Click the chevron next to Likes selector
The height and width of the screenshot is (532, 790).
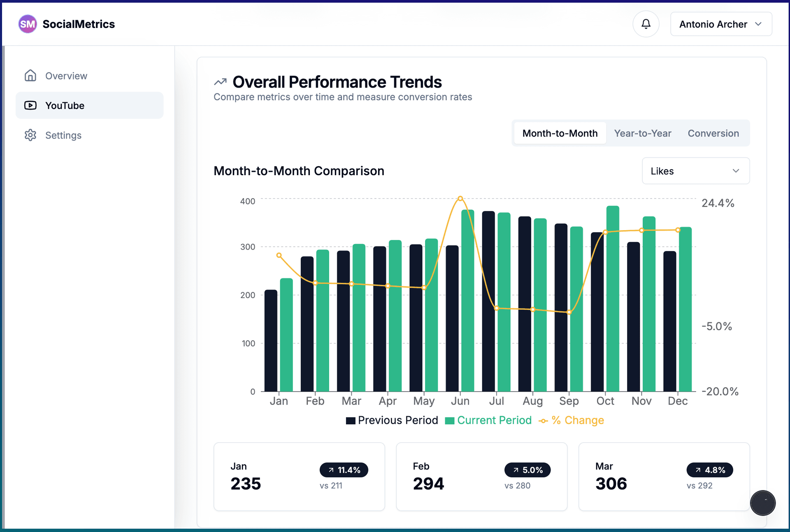tap(736, 171)
